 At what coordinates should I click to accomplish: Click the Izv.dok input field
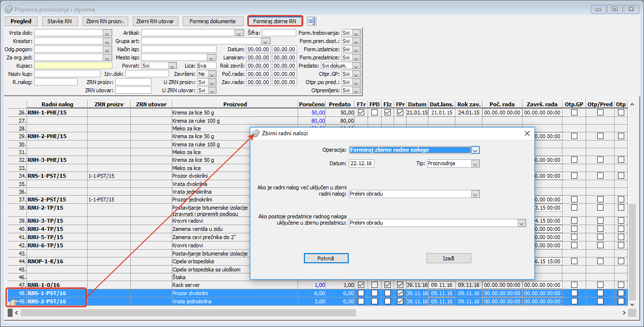click(x=147, y=74)
